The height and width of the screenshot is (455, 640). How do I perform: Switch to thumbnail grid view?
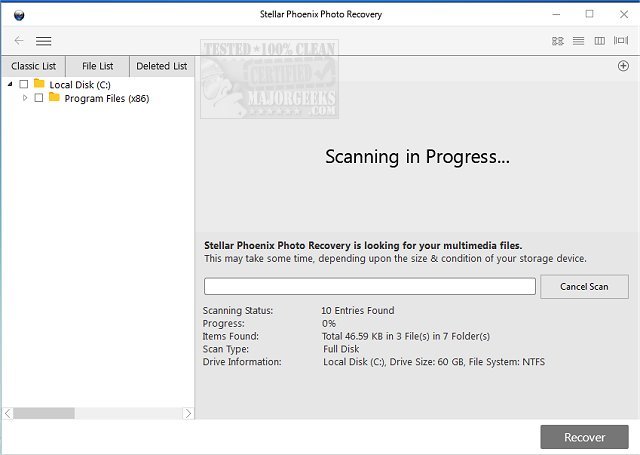558,41
